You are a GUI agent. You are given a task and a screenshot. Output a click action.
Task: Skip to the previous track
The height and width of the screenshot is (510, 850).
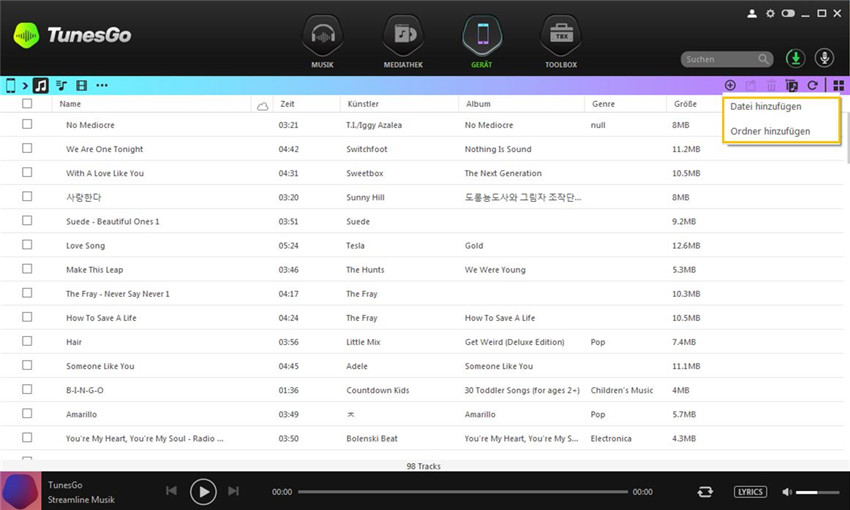(171, 491)
